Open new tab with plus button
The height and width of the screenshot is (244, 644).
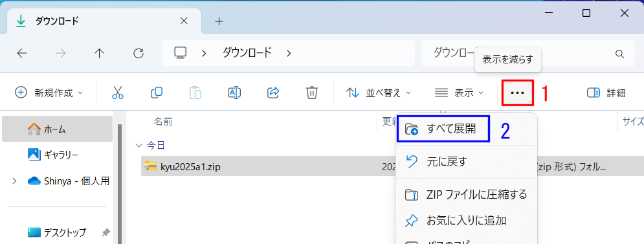tap(219, 21)
